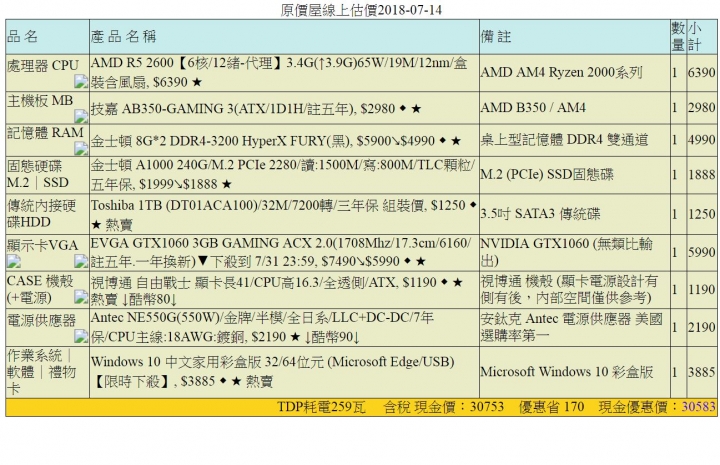Click the 優惠省 170 discount text

pos(551,407)
